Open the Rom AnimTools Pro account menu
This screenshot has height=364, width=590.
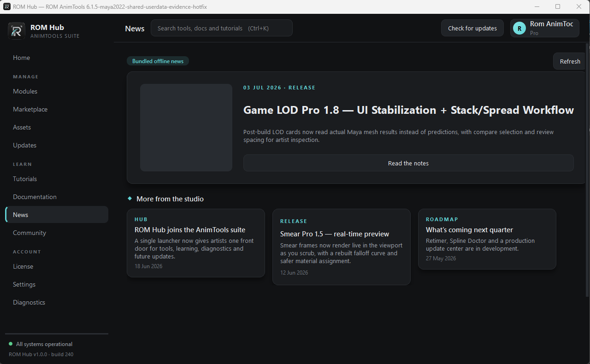pos(544,28)
